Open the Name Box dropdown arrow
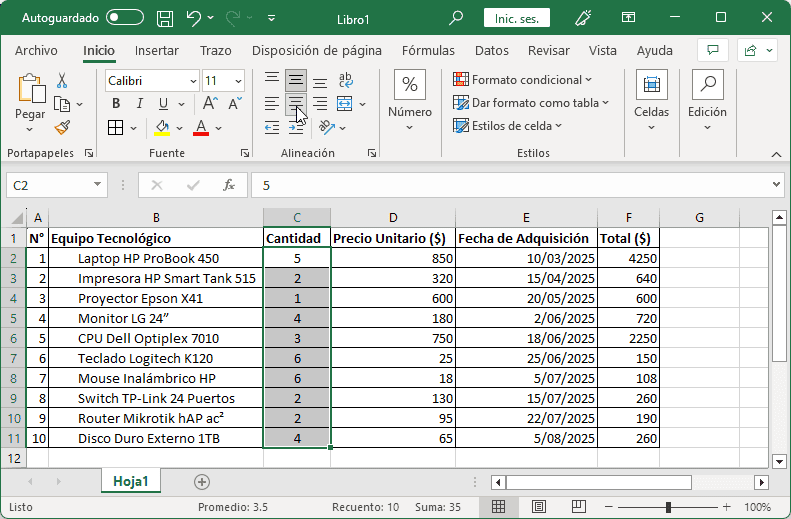Viewport: 791px width, 519px height. coord(97,185)
